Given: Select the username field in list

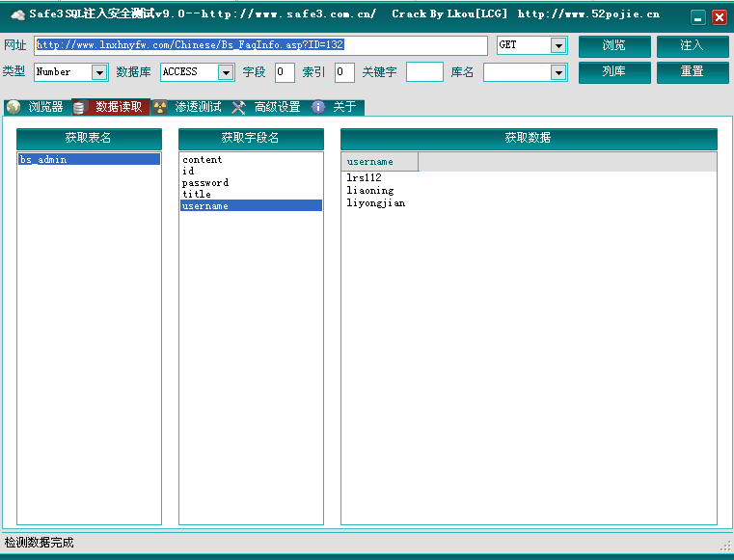Looking at the screenshot, I should point(251,206).
